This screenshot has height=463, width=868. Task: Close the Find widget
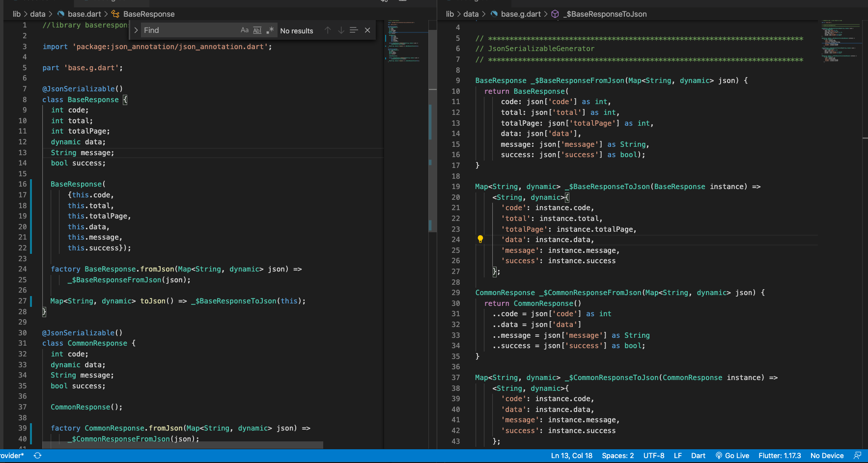coord(367,30)
